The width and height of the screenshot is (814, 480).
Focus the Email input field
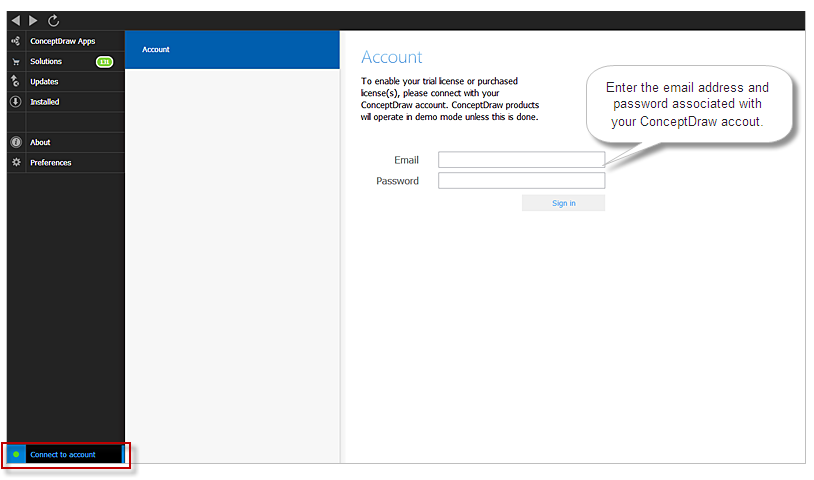pos(521,159)
